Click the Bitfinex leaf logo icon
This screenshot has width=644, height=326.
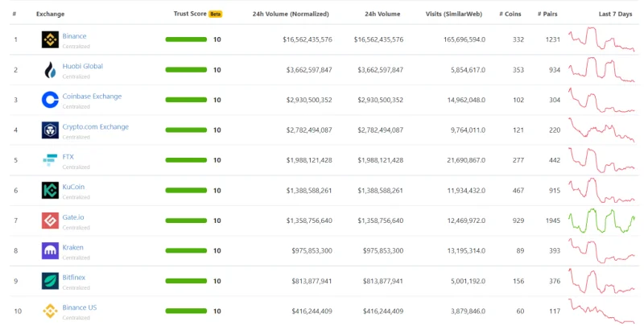point(50,281)
